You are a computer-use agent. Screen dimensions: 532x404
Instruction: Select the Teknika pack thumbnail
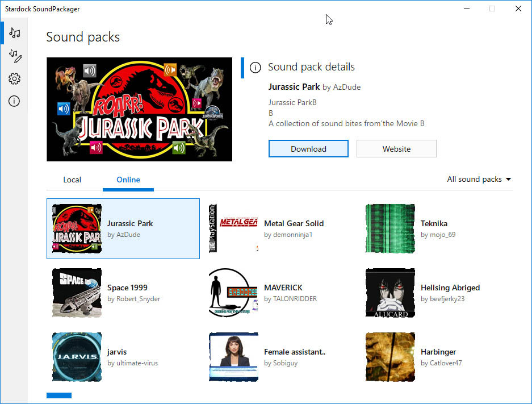[x=390, y=228]
